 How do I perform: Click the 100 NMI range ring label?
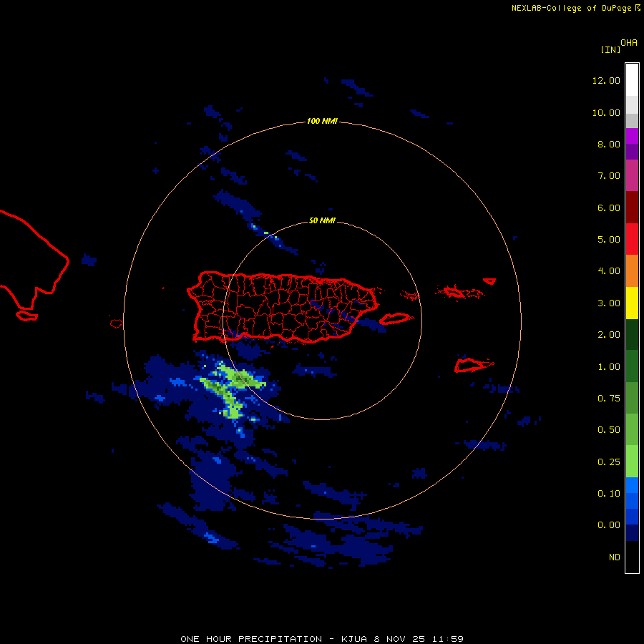322,121
